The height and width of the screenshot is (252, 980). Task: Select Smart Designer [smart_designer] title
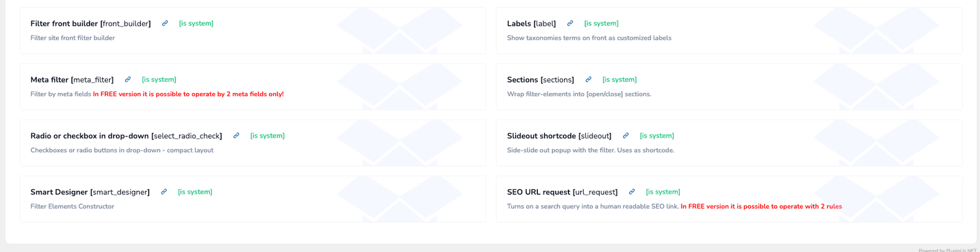click(89, 192)
